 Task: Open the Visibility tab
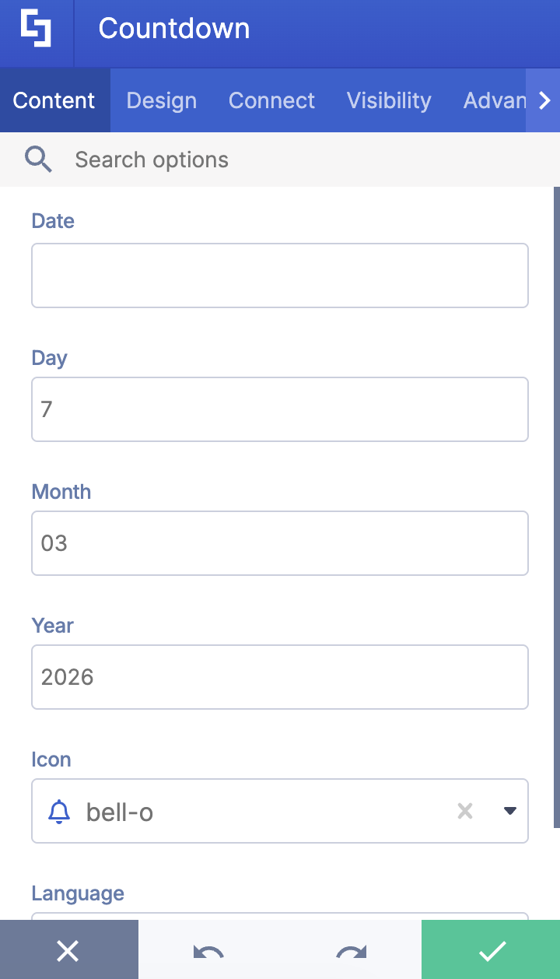(389, 100)
